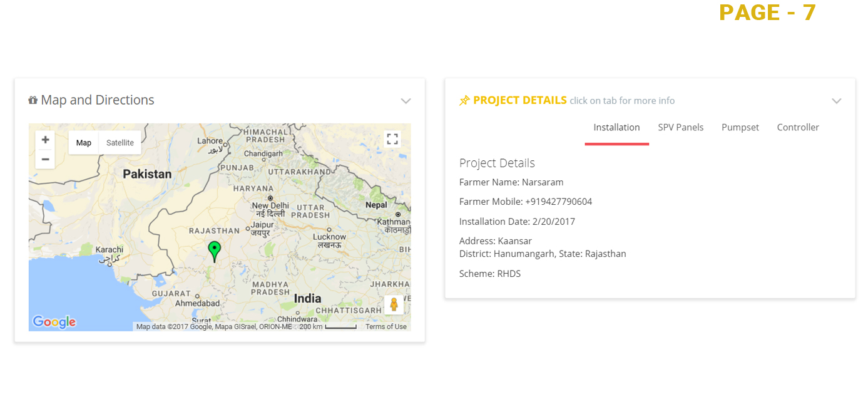Switch to the Pumpset tab
Image resolution: width=868 pixels, height=404 pixels.
tap(740, 128)
